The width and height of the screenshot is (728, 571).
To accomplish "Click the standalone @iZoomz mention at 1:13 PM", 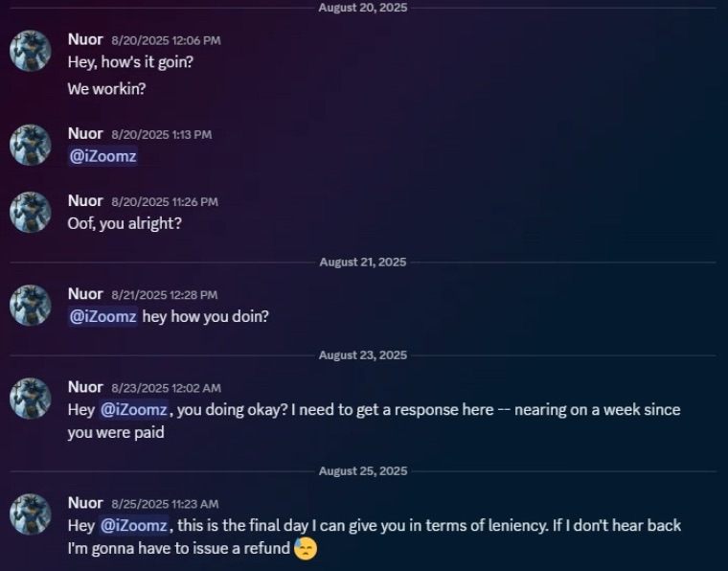I will point(102,156).
